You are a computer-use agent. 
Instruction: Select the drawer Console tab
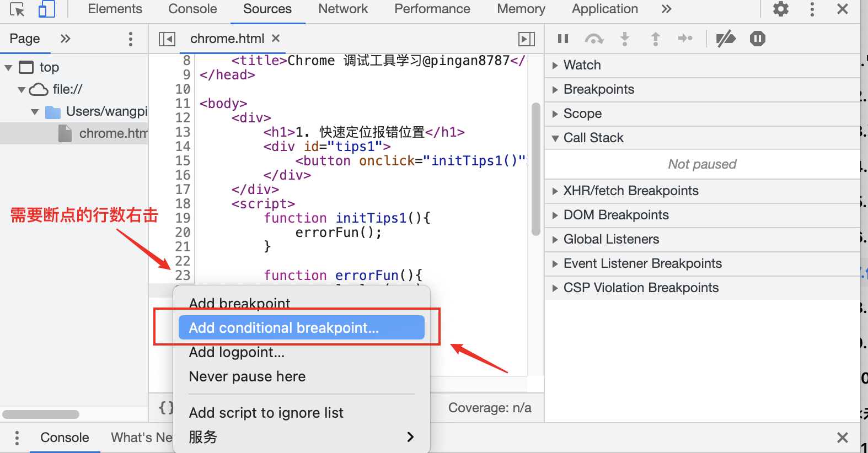[x=65, y=438]
